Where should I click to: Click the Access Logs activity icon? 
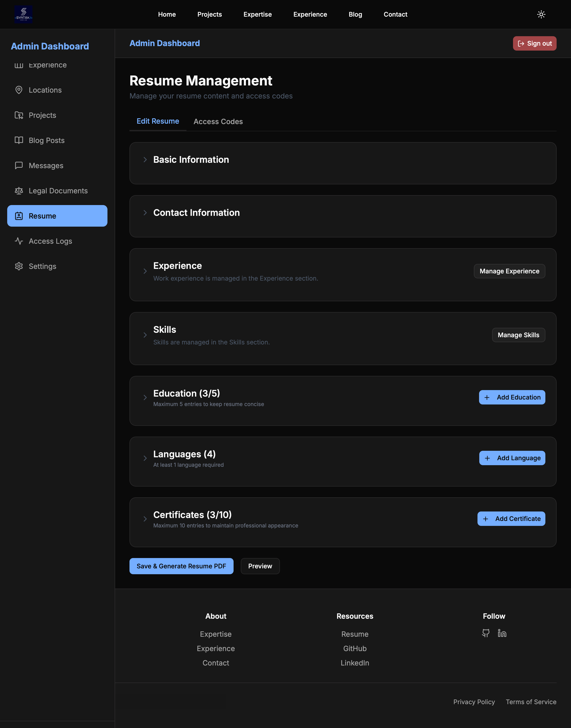click(x=19, y=241)
